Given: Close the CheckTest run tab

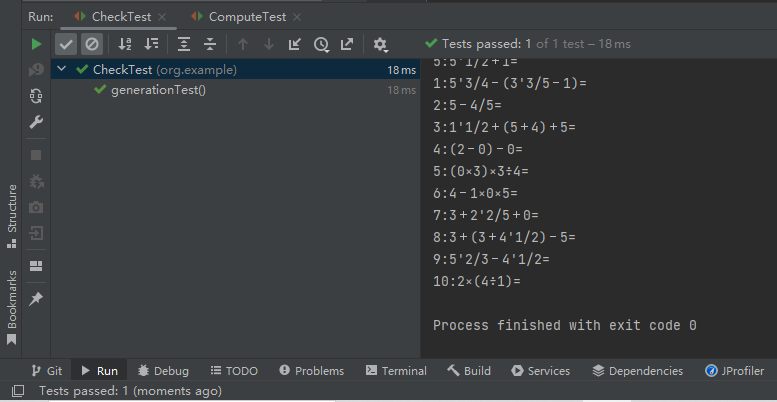Looking at the screenshot, I should click(162, 17).
